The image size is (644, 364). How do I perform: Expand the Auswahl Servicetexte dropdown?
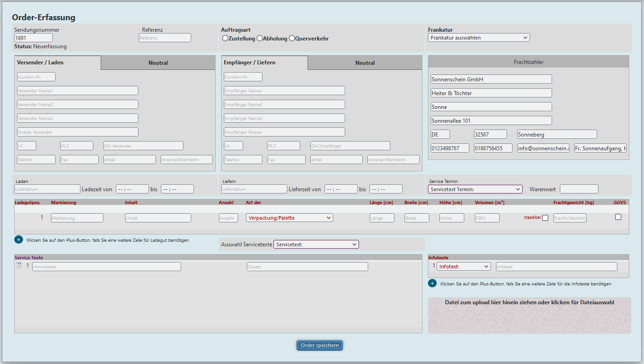[x=316, y=244]
